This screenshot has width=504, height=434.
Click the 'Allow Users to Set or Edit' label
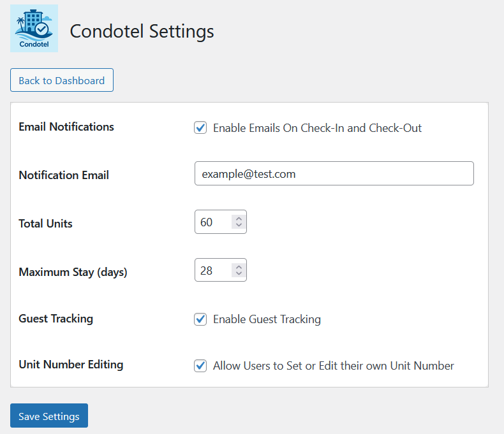tap(333, 366)
